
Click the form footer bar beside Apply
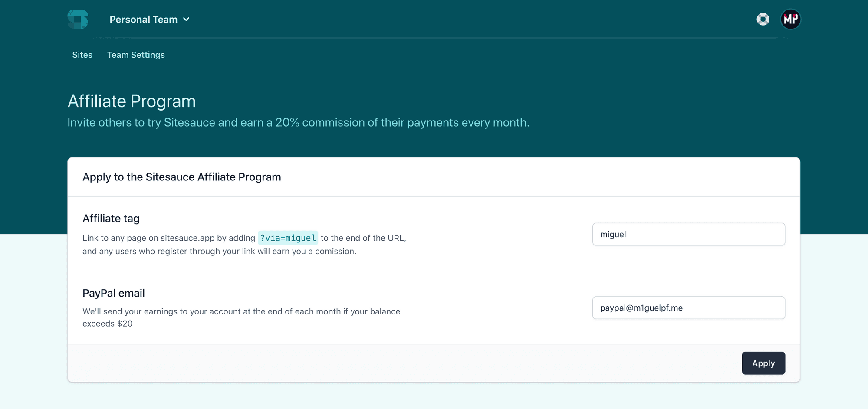(404, 363)
